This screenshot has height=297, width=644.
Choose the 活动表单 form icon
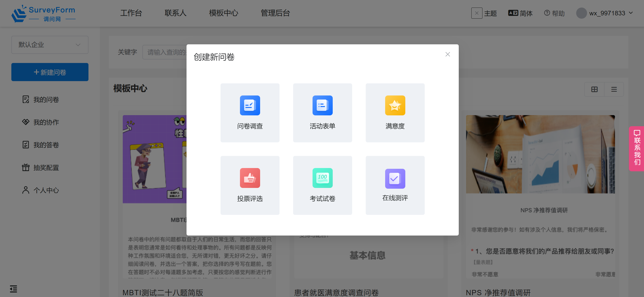(322, 105)
